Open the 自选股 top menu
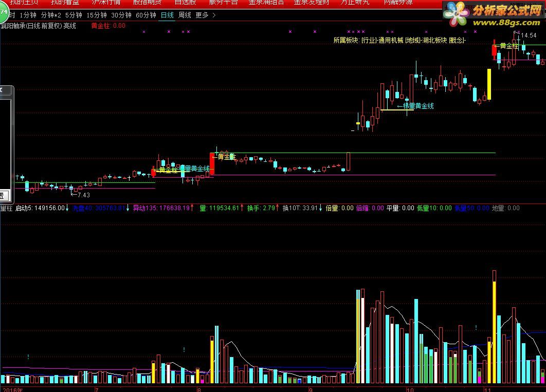Viewport: 546px width, 392px height. pyautogui.click(x=185, y=3)
